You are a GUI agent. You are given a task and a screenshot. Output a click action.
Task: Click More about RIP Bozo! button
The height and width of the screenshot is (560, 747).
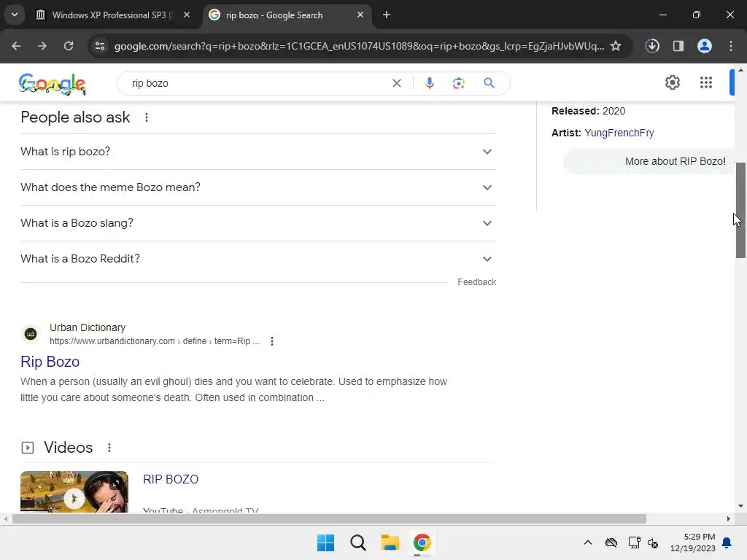649,161
